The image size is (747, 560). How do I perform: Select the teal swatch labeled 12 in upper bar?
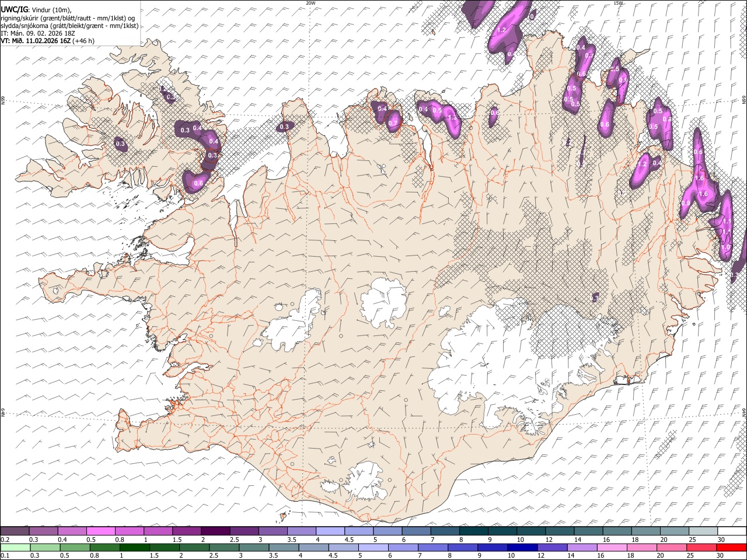pos(559,531)
